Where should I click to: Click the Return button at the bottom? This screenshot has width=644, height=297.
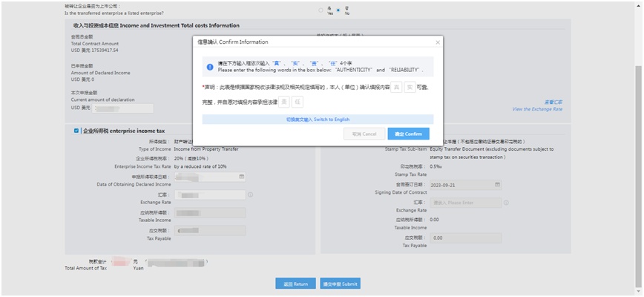click(295, 284)
